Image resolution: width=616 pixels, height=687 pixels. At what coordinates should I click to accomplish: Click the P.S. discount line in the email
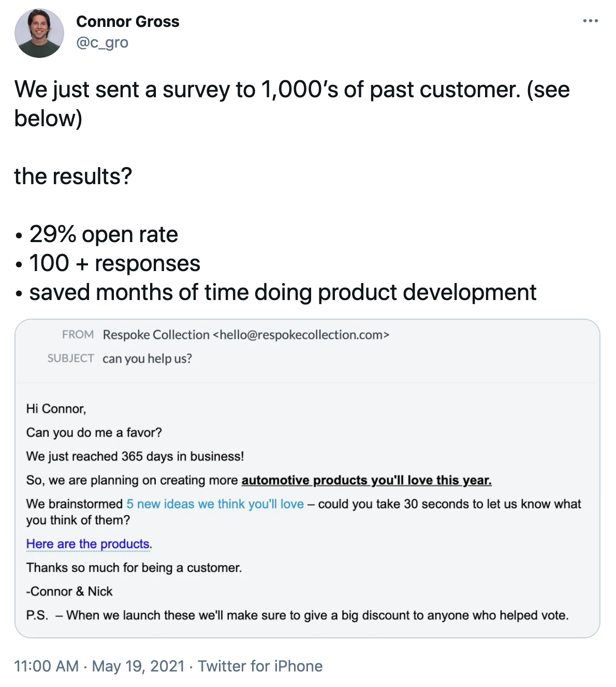(x=297, y=615)
